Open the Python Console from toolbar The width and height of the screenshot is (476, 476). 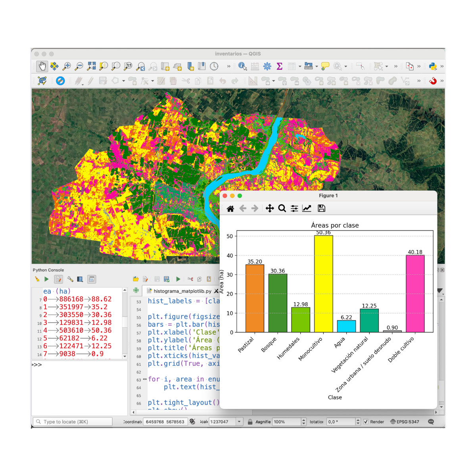click(x=433, y=66)
